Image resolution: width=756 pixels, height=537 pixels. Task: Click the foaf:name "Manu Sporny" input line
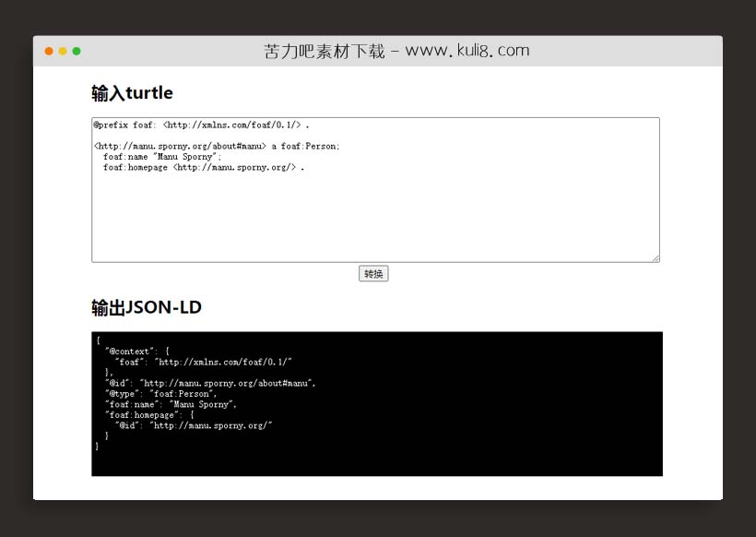point(162,157)
